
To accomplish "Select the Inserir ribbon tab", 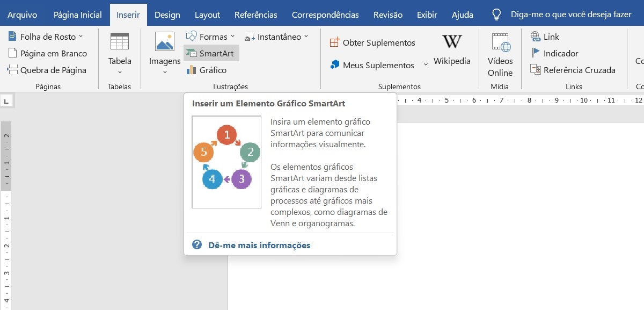I will (x=128, y=15).
